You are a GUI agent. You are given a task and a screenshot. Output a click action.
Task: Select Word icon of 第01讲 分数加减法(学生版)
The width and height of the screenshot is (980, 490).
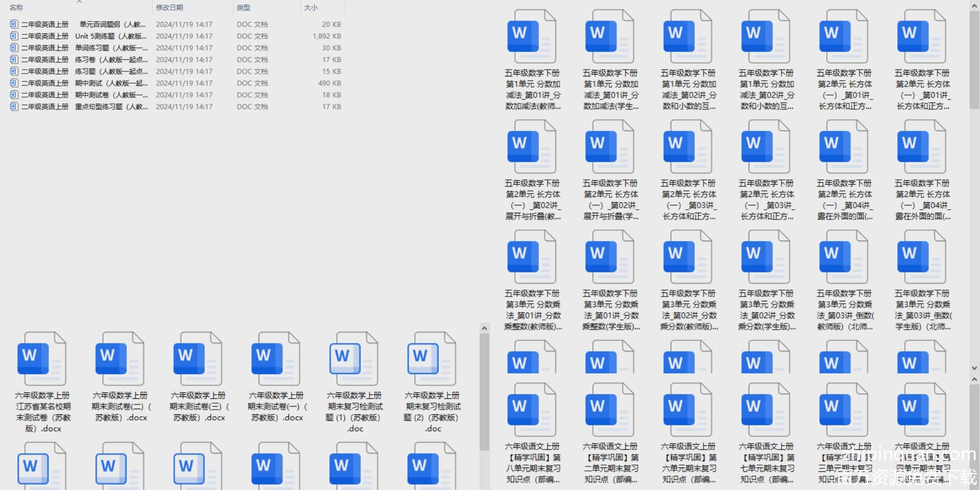tap(610, 37)
